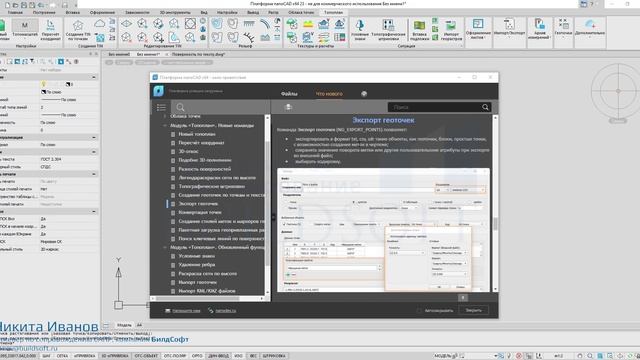The height and width of the screenshot is (360, 640).
Task: Open the Пересчёт координат topic in tree
Action: click(x=202, y=143)
